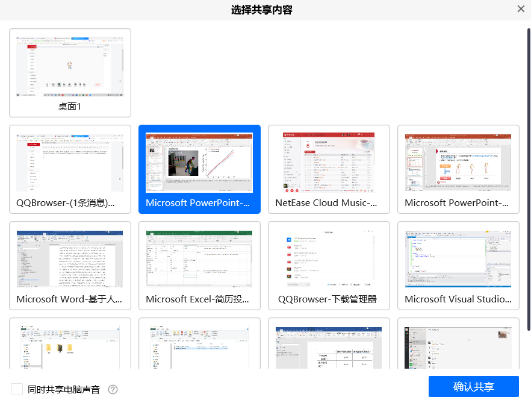Choose the Microsoft Word-基于人 window
The image size is (531, 400).
click(x=70, y=266)
